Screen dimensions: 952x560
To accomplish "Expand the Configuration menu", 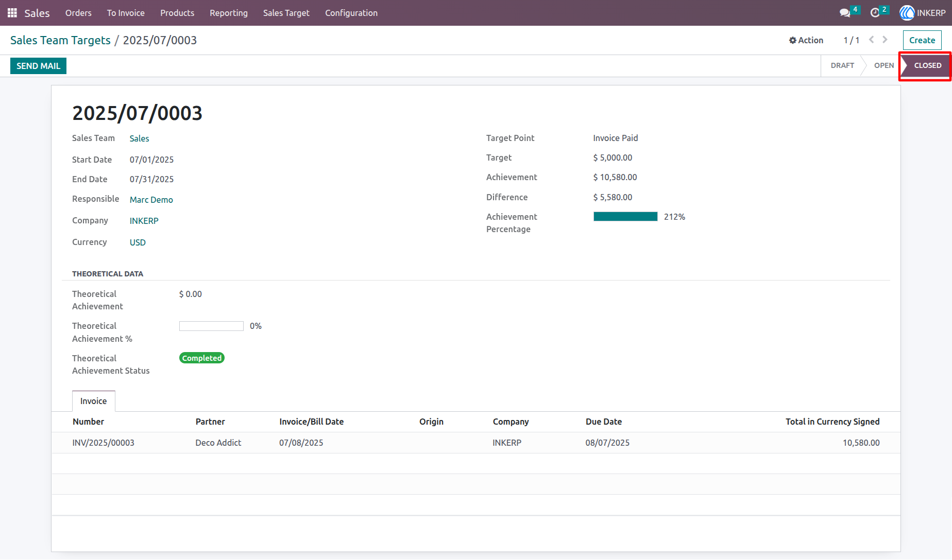I will click(351, 13).
